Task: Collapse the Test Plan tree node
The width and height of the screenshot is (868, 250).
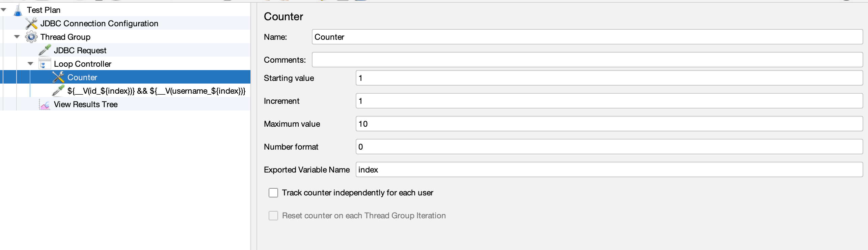Action: tap(4, 10)
